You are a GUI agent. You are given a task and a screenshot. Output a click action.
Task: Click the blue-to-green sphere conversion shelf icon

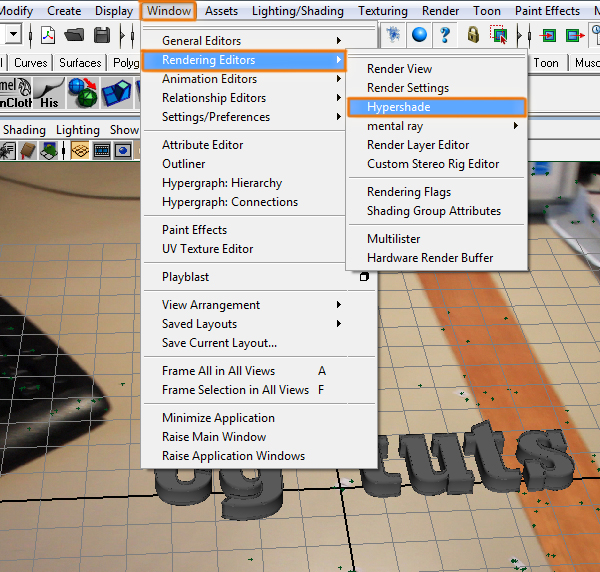click(83, 93)
